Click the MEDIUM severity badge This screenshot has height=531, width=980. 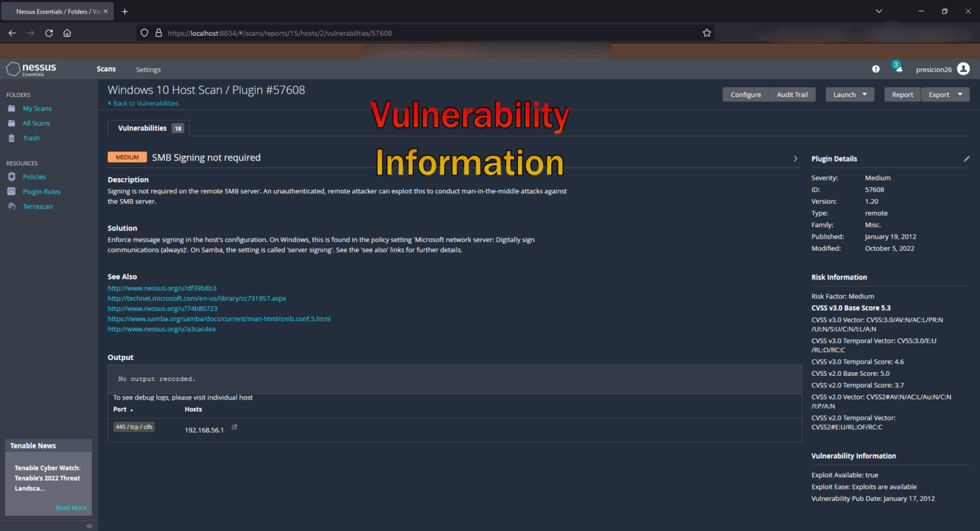pos(127,157)
